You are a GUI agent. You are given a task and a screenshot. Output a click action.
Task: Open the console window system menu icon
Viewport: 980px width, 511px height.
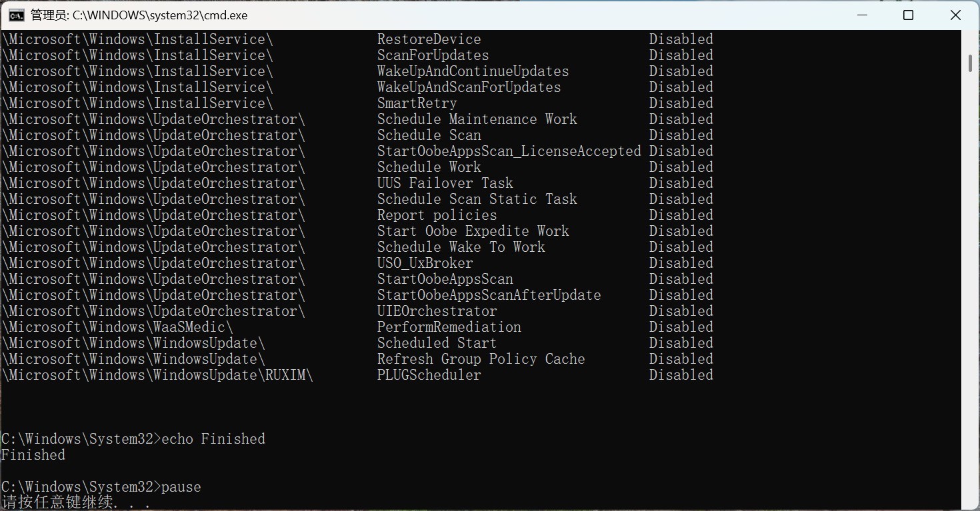pos(15,15)
